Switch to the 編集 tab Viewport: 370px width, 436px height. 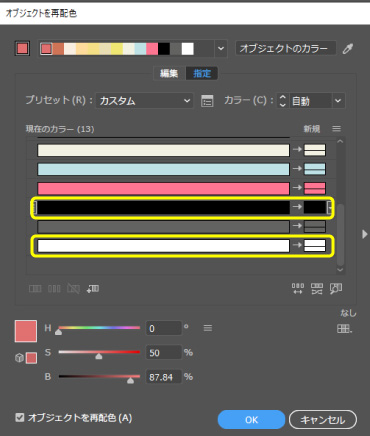coord(169,73)
